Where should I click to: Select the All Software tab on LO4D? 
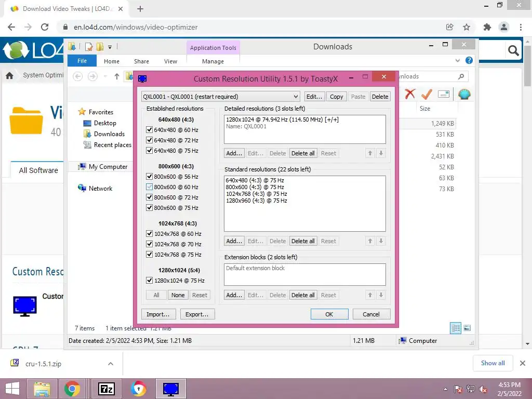[x=38, y=170]
